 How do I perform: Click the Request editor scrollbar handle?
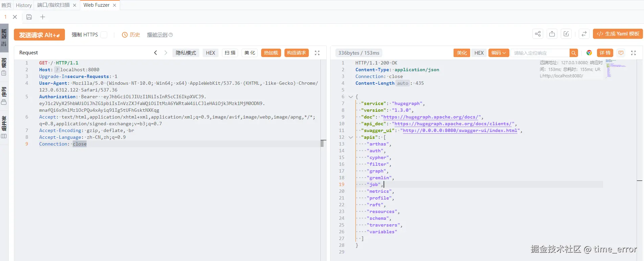tap(322, 143)
